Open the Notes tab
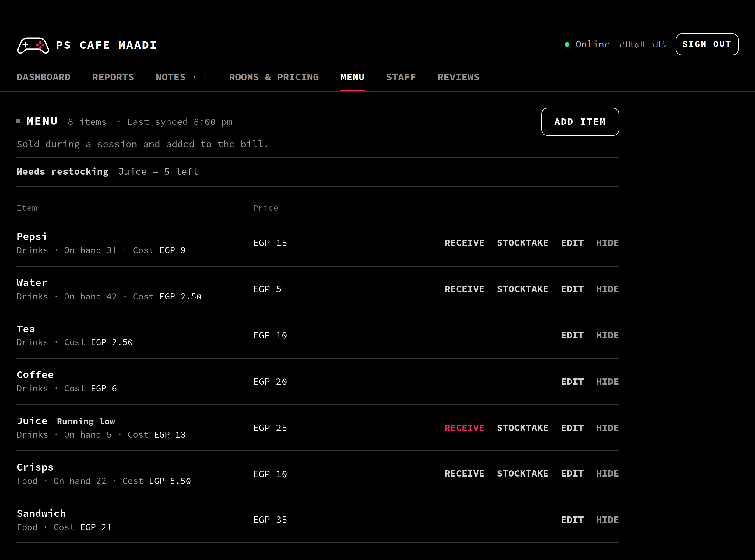Image resolution: width=755 pixels, height=560 pixels. (181, 77)
